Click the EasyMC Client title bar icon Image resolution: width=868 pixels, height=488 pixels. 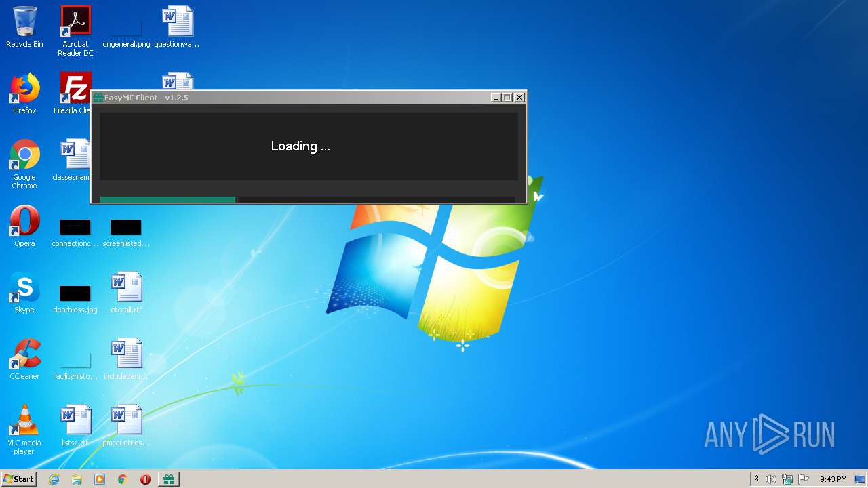pos(98,98)
